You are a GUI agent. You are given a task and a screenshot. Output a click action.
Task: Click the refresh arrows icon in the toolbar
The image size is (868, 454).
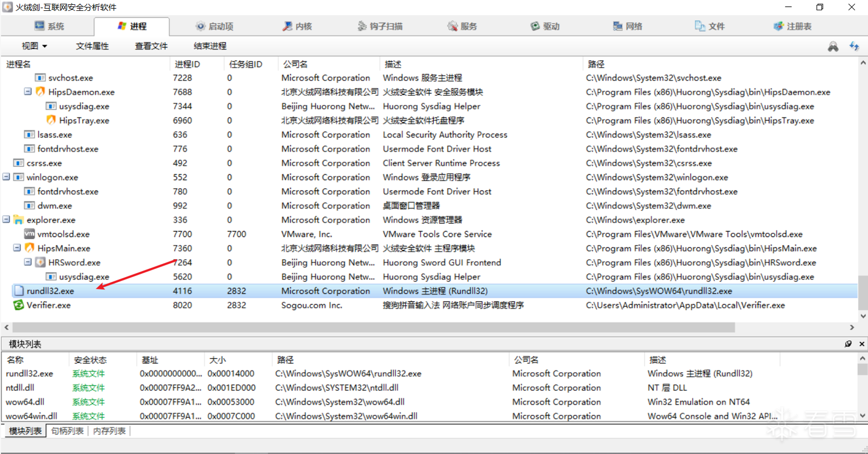click(x=854, y=46)
